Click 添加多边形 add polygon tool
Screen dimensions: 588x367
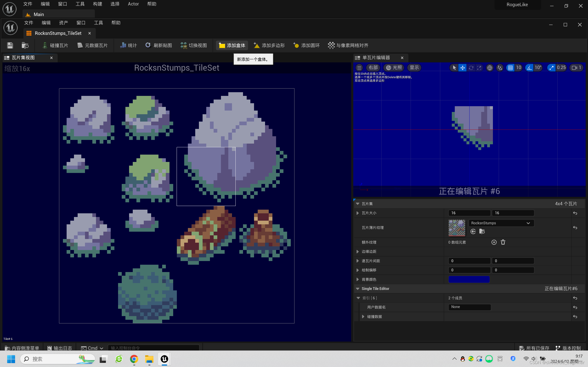[x=269, y=45]
